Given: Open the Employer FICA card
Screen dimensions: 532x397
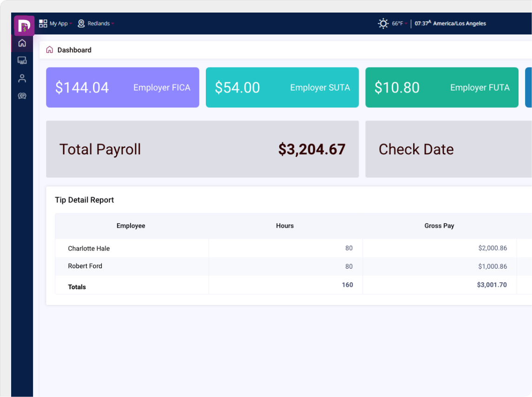Looking at the screenshot, I should (122, 87).
